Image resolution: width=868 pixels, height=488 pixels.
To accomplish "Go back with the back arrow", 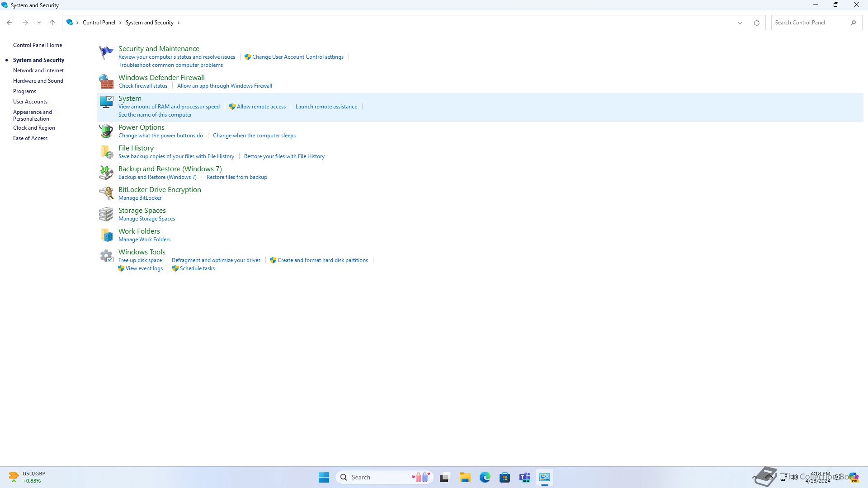I will pos(9,23).
